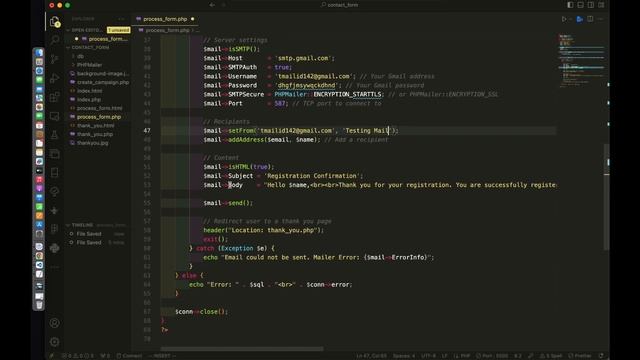Open notifications bell in status bar
Image resolution: width=640 pixels, height=360 pixels.
[x=601, y=356]
